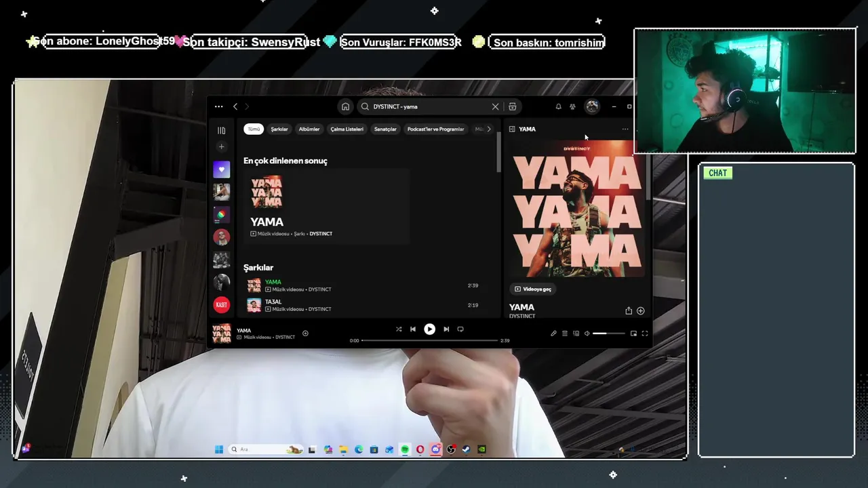
Task: Clear the search query with the X icon
Action: click(495, 106)
